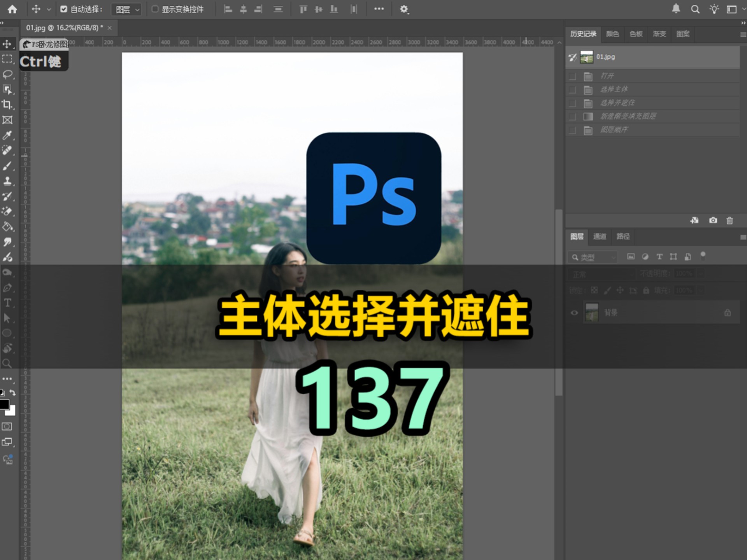Viewport: 747px width, 560px height.
Task: Click the foreground color swatch
Action: point(4,404)
